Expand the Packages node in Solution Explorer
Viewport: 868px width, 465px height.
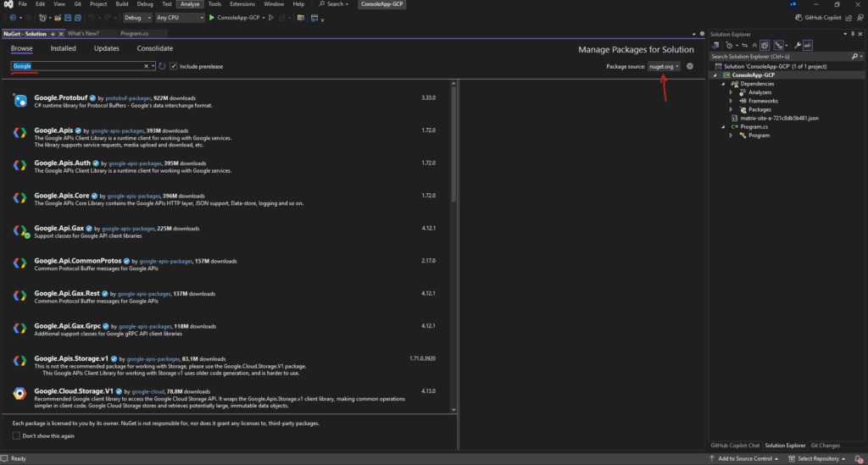(x=732, y=109)
